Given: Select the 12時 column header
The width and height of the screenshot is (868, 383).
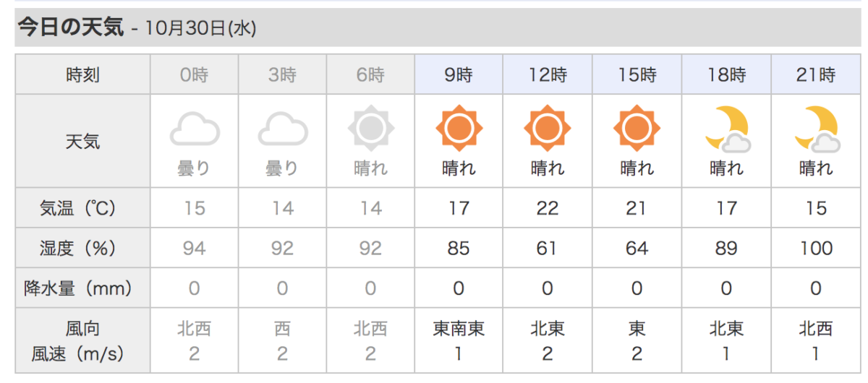Looking at the screenshot, I should point(548,74).
